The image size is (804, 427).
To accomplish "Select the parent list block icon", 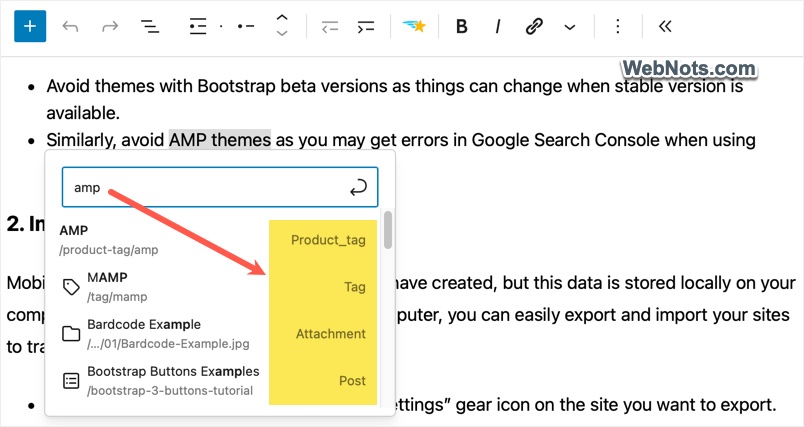I will 198,26.
